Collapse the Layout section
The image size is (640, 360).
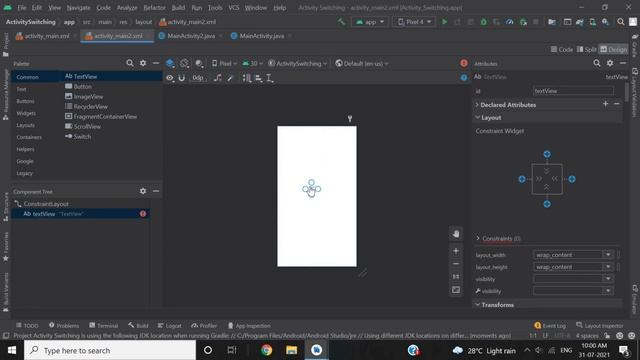477,117
